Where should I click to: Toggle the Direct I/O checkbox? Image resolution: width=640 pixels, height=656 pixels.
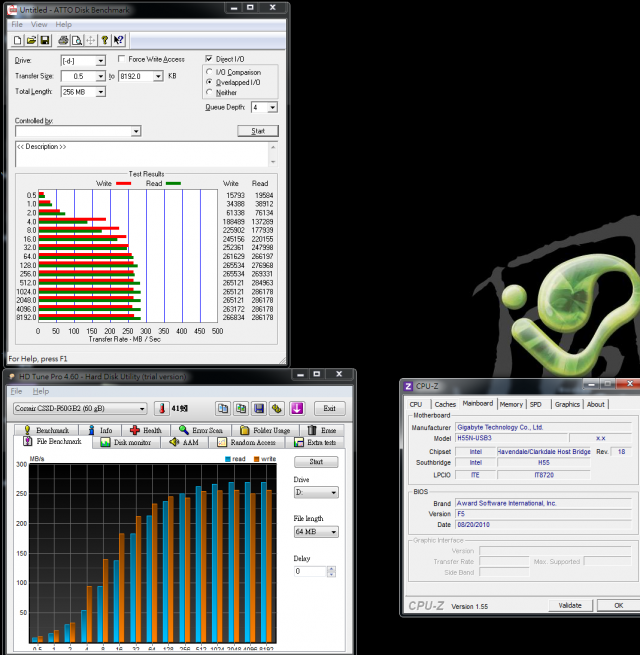pyautogui.click(x=209, y=59)
